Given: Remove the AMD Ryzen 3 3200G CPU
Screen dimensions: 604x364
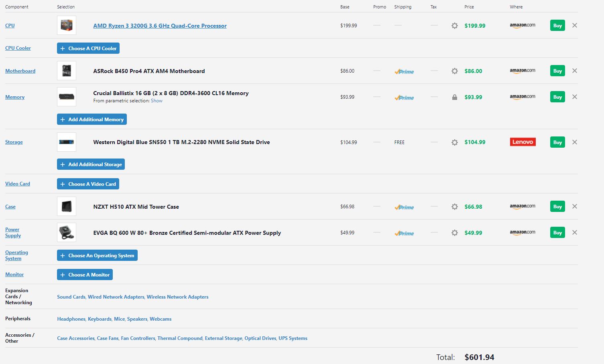Looking at the screenshot, I should coord(575,25).
